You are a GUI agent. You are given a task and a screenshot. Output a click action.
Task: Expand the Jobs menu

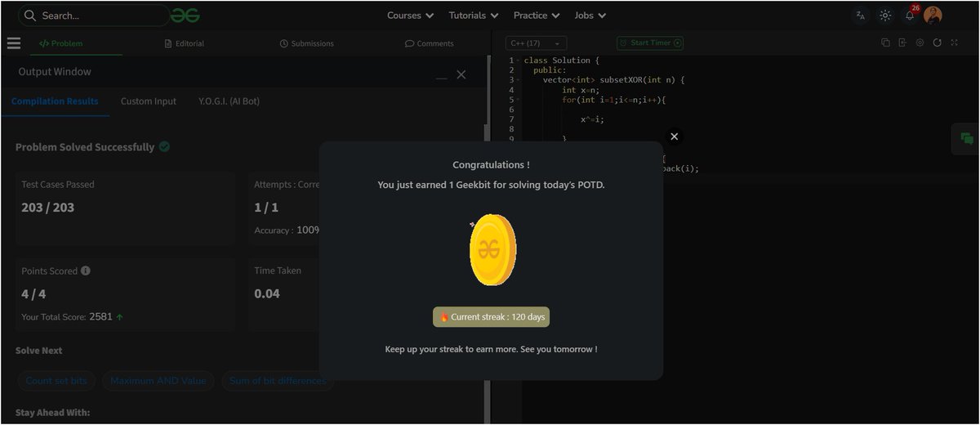click(590, 16)
